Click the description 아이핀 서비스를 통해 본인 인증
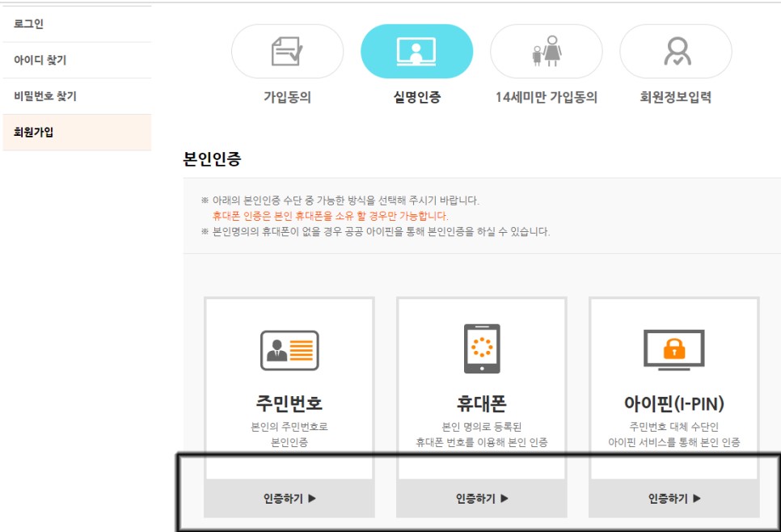Image resolution: width=781 pixels, height=532 pixels. point(674,442)
